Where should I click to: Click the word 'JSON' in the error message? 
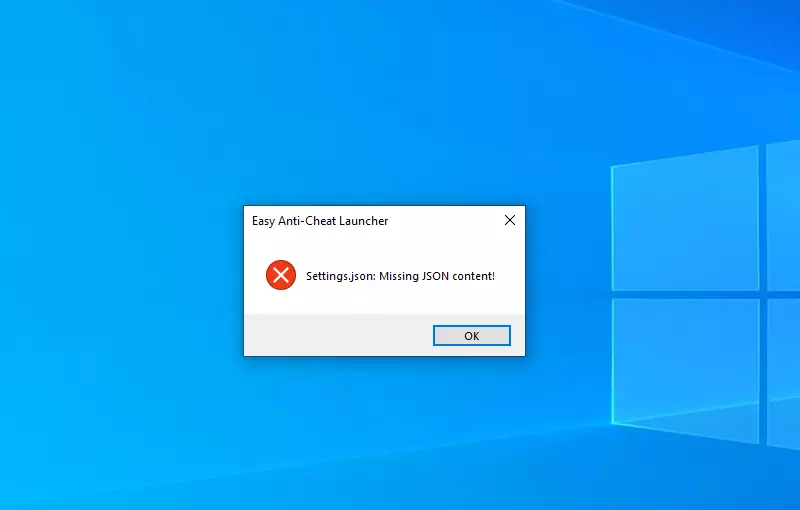coord(435,276)
